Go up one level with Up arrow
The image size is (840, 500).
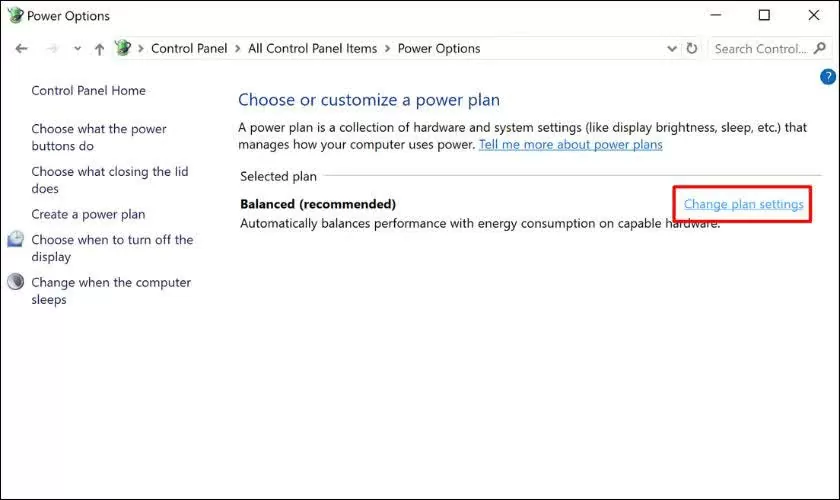tap(99, 49)
